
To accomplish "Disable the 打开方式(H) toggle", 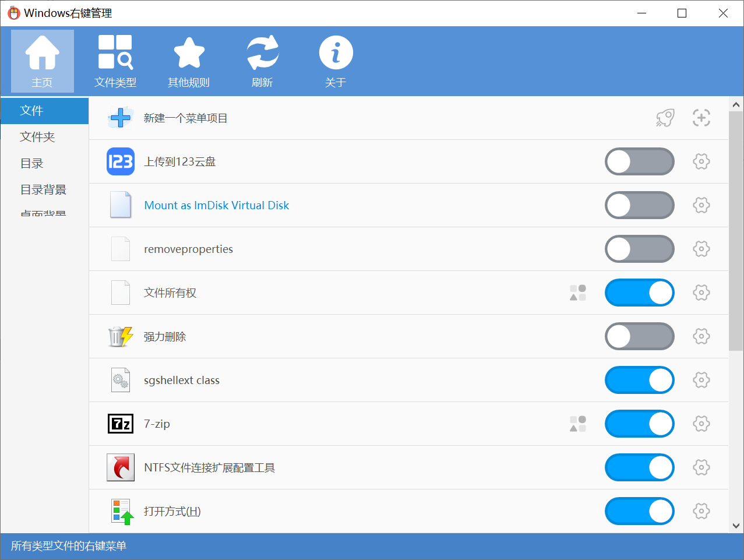I will [640, 511].
